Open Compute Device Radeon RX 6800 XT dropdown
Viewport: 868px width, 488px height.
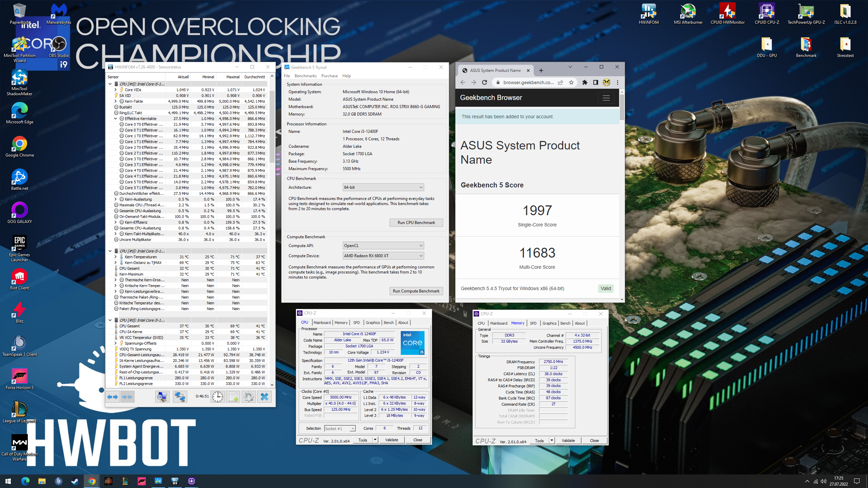[x=383, y=256]
